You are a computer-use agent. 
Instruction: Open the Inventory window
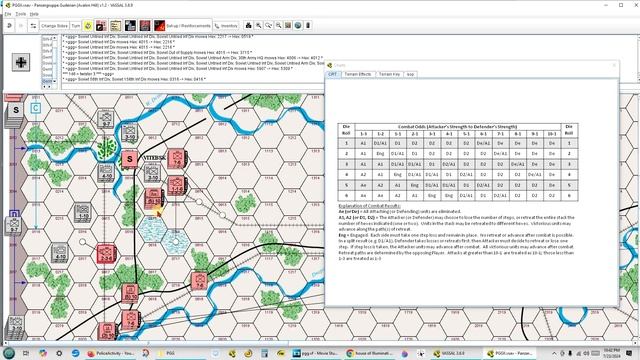(226, 26)
